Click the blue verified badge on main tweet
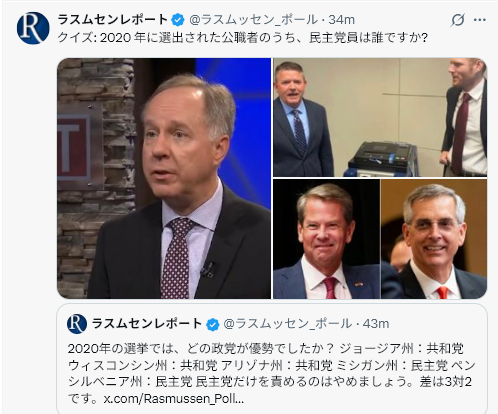498x414 pixels. [x=178, y=20]
